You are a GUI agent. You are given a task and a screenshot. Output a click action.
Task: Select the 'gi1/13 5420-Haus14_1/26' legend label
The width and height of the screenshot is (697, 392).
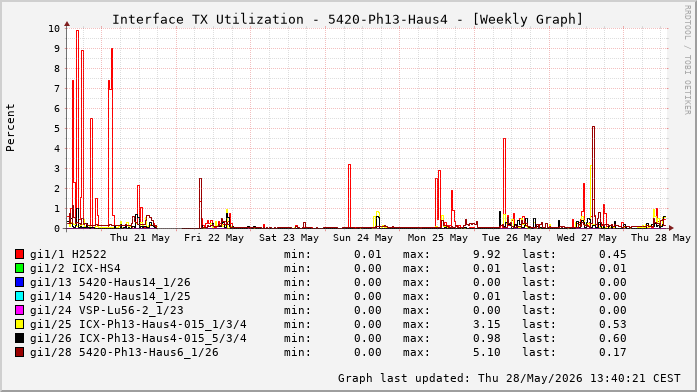pyautogui.click(x=110, y=282)
